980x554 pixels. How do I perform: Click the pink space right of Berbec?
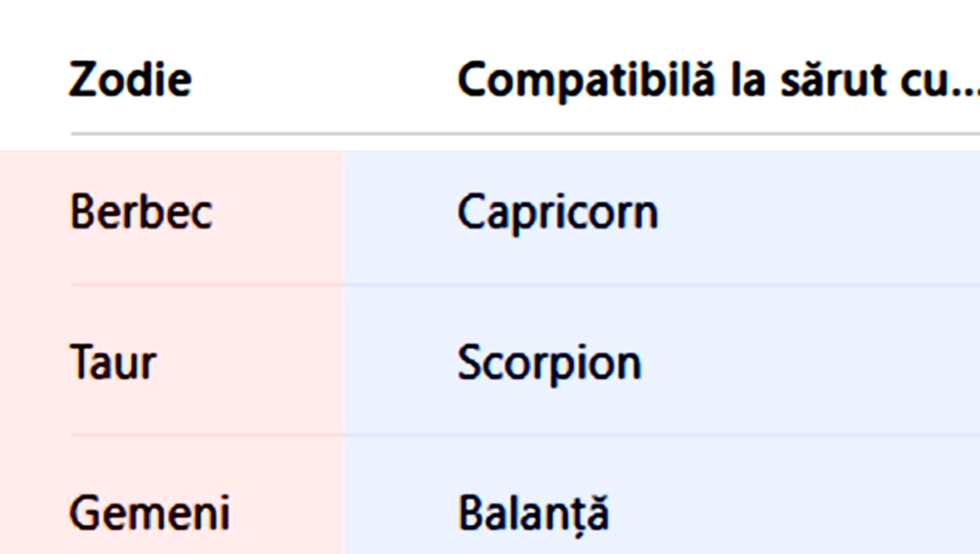280,212
